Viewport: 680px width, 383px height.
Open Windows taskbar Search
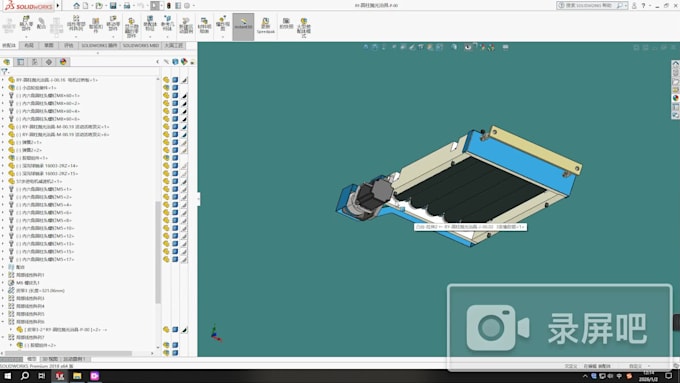25,376
